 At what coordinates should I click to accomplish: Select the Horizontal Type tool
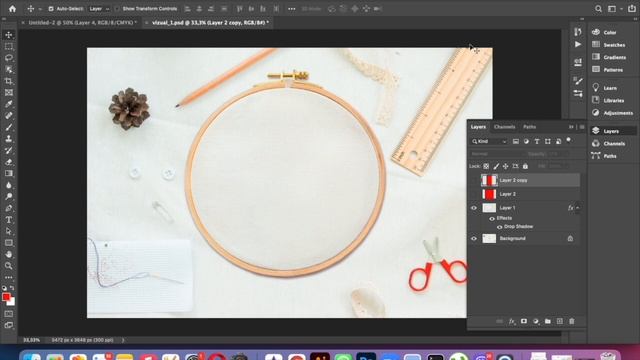[9, 220]
